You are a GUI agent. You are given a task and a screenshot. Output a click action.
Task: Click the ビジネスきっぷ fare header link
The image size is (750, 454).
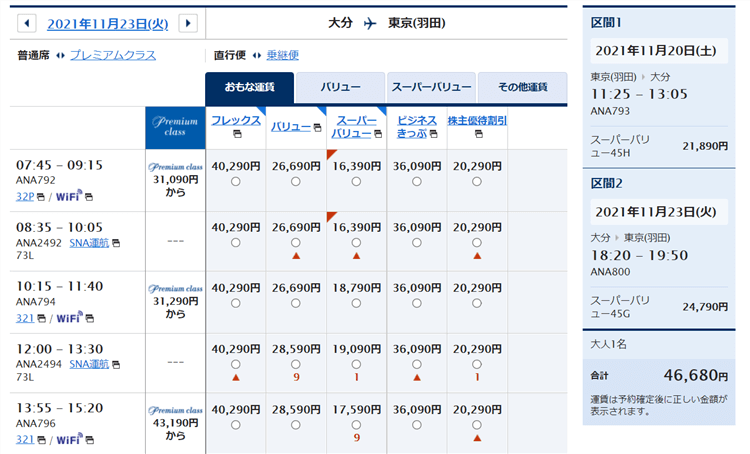coord(417,126)
